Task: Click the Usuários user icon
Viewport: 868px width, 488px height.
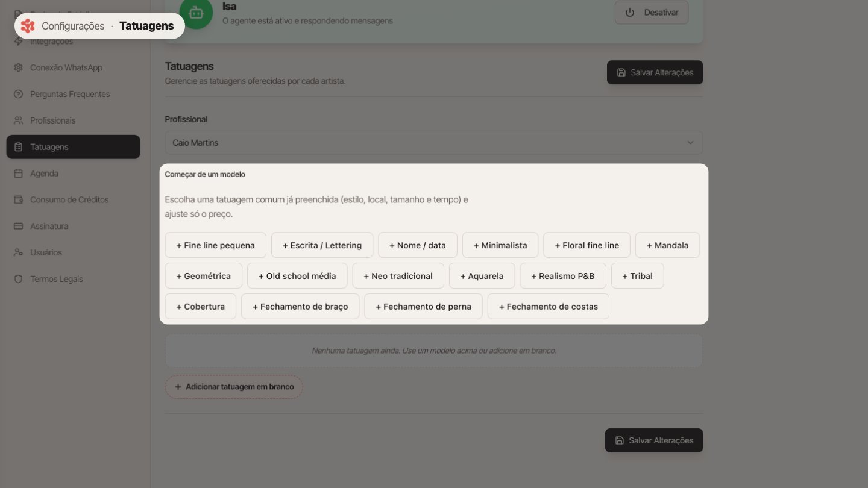Action: tap(18, 253)
